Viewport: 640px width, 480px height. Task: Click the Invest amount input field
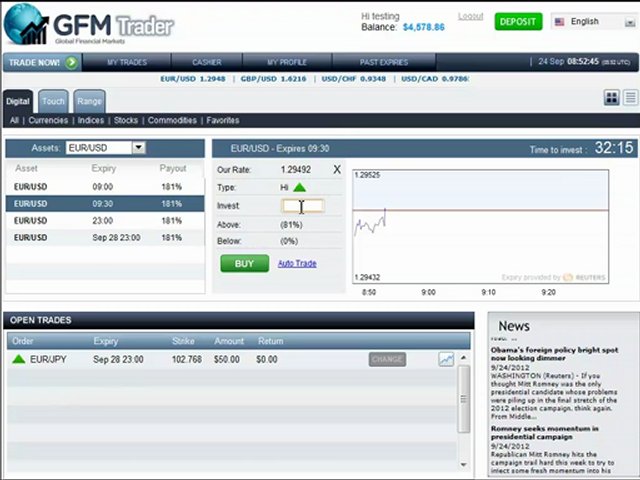coord(302,206)
